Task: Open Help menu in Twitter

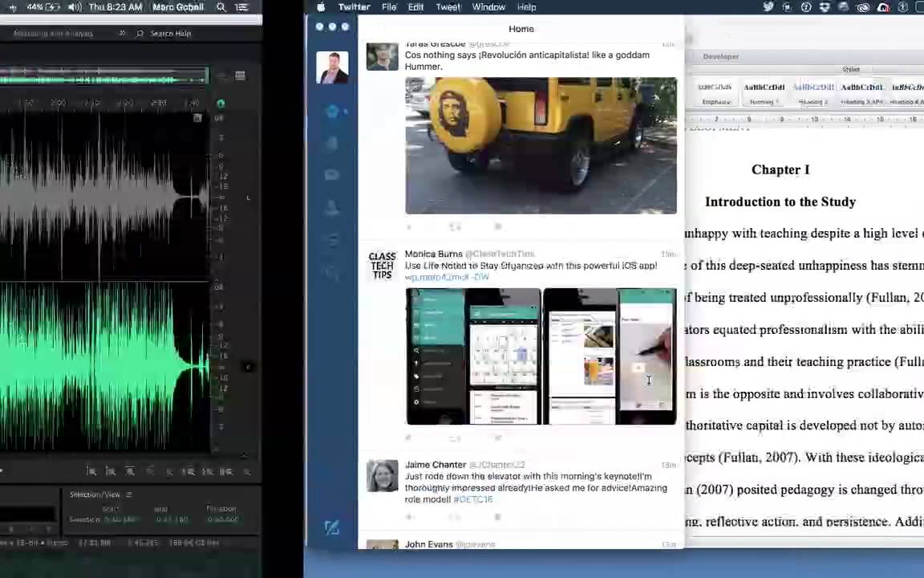Action: (x=527, y=7)
